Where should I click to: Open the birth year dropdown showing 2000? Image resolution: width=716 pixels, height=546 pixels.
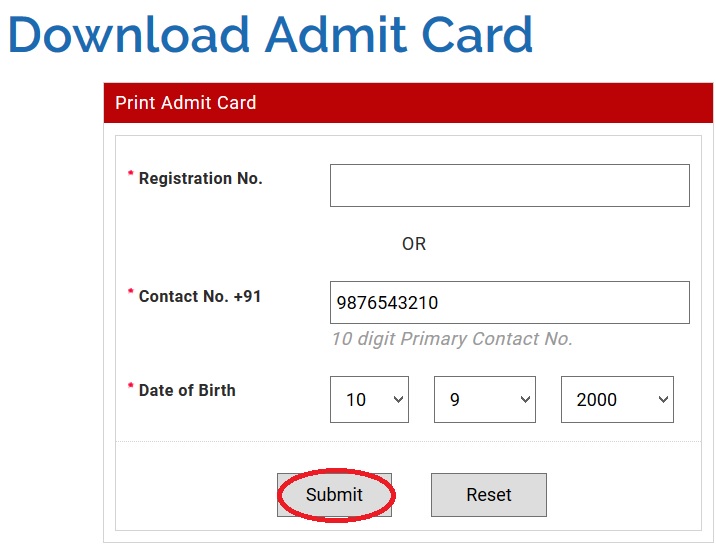616,400
